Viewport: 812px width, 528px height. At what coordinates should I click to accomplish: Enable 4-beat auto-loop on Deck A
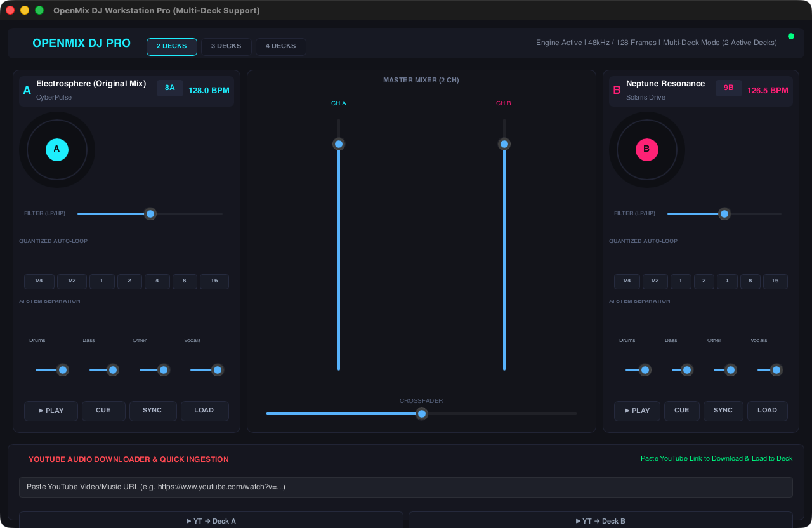157,282
